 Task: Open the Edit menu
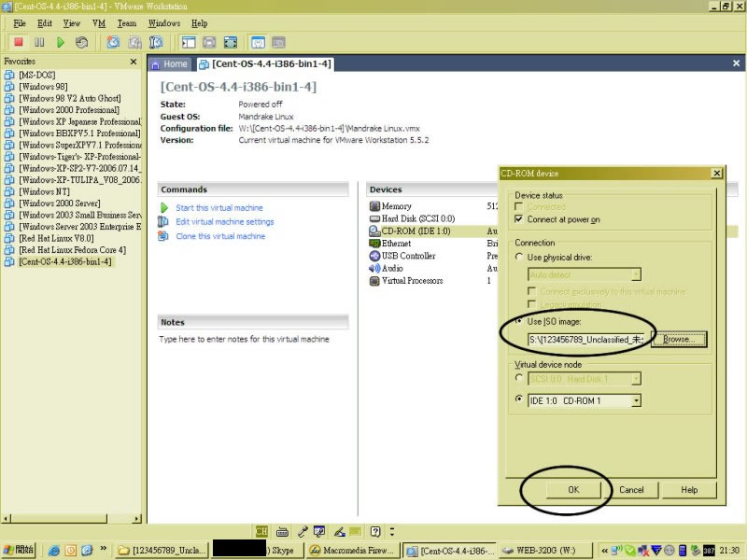(45, 23)
